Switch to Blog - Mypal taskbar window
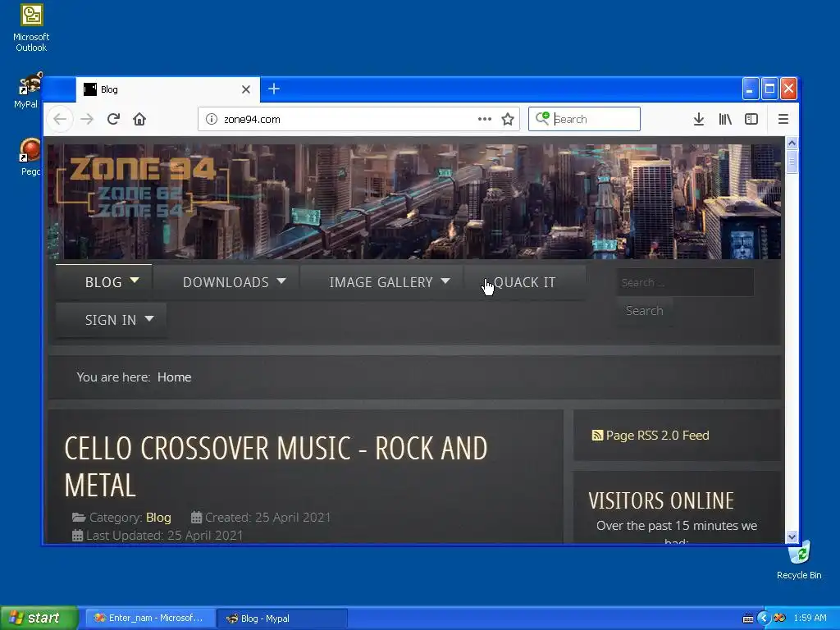Screen dimensions: 840x630 (282, 619)
